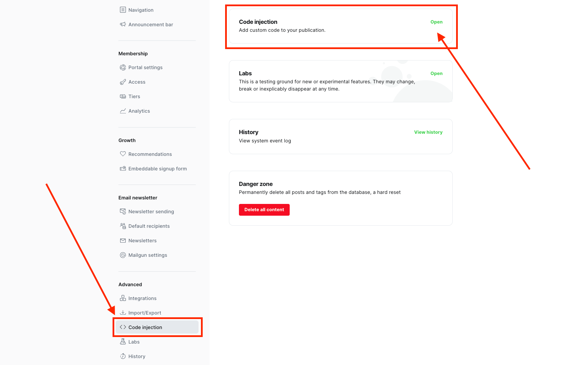Select Import/Export in Advanced section

point(145,313)
